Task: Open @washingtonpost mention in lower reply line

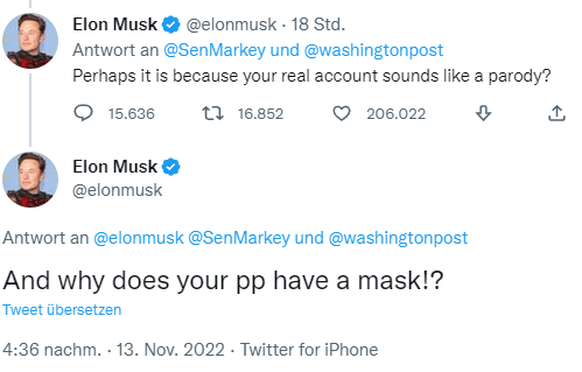Action: tap(398, 238)
